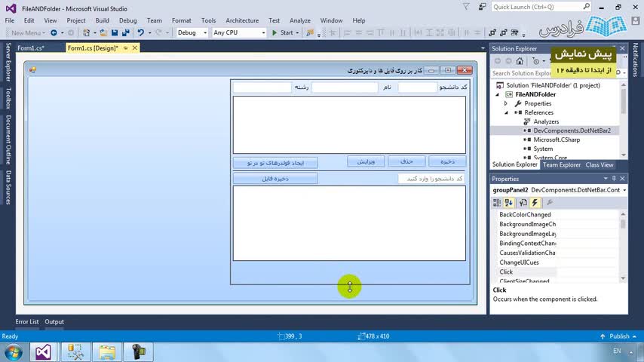Switch to the Class View tab
644x362 pixels.
(x=600, y=164)
